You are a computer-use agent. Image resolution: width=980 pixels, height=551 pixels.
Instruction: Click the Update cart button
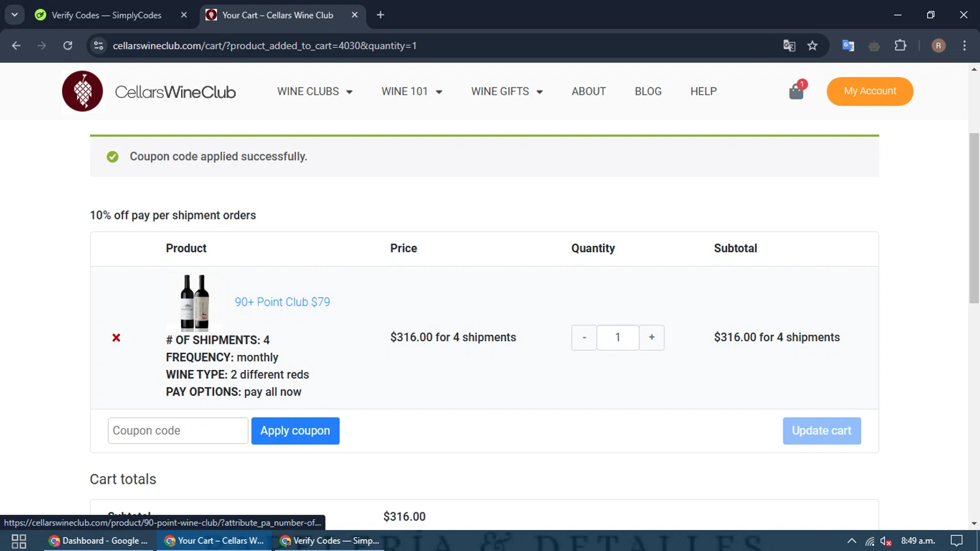tap(822, 431)
